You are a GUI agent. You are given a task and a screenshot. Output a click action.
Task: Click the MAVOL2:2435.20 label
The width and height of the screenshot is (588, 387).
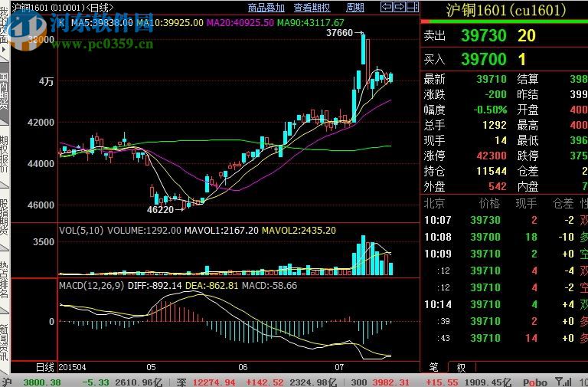[299, 230]
